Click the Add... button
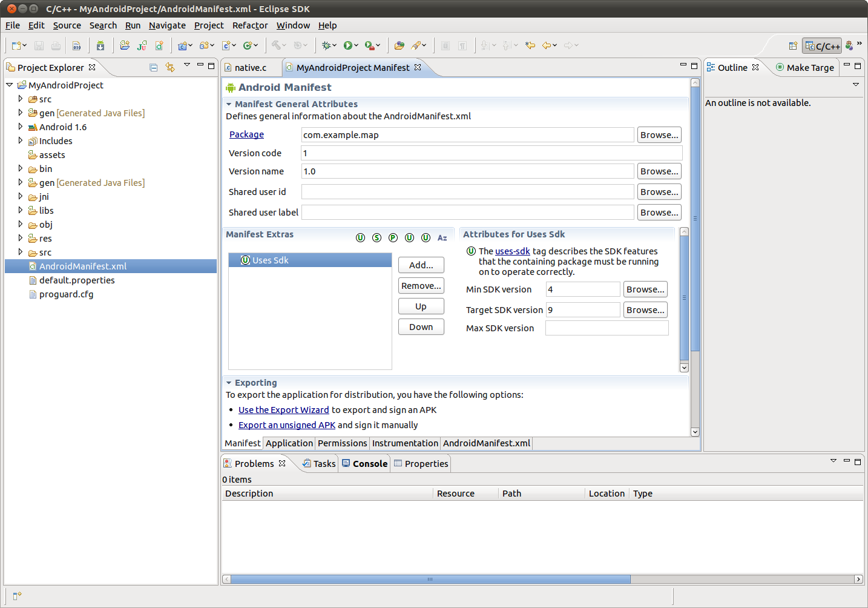This screenshot has height=608, width=868. 421,265
